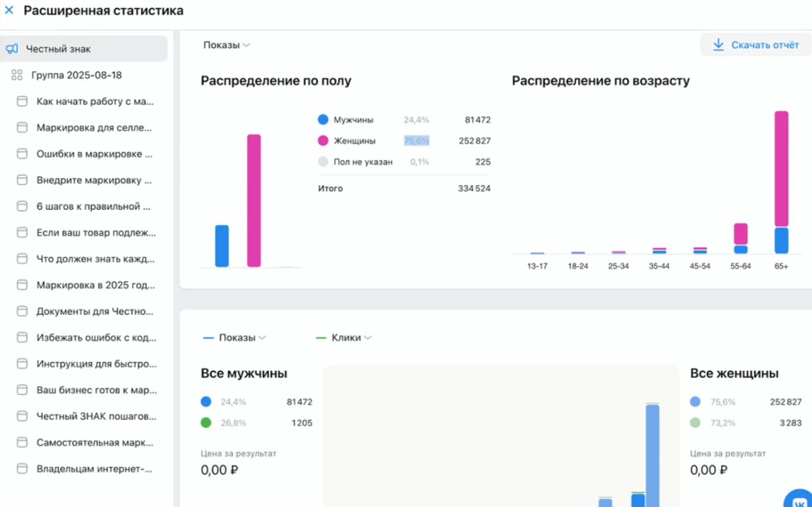812x507 pixels.
Task: Open the blue-line Показы dropdown in lower chart
Action: tap(236, 338)
